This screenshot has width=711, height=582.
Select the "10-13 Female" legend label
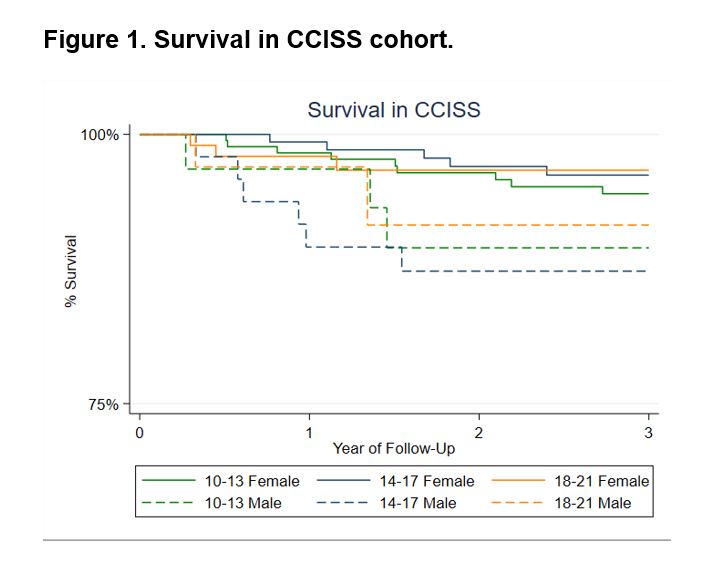pyautogui.click(x=252, y=481)
